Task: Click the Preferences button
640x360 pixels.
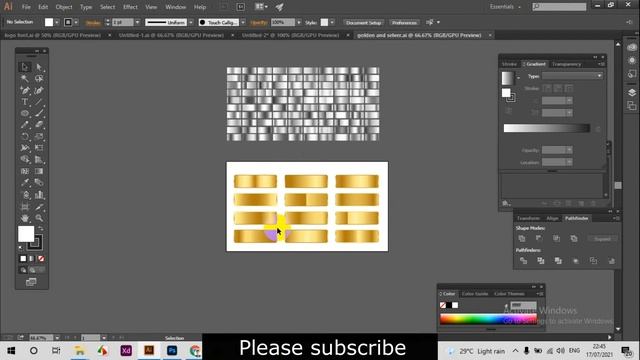Action: pyautogui.click(x=404, y=23)
